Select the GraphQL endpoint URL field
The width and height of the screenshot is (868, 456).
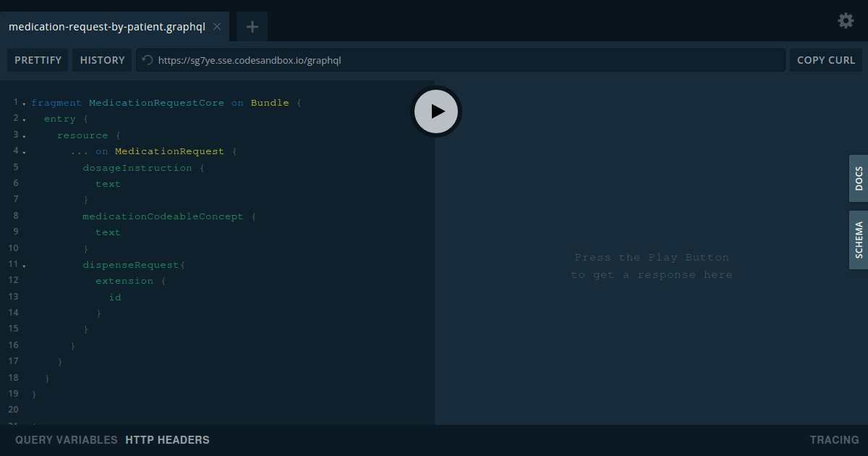point(463,60)
